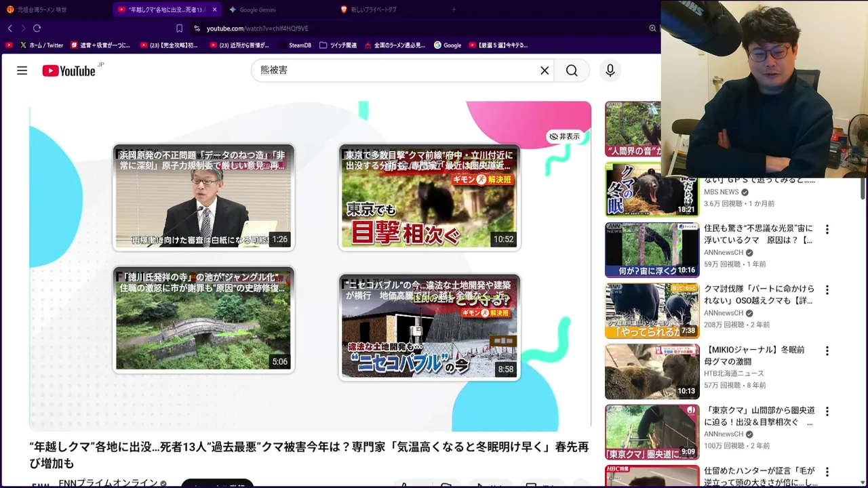868x488 pixels.
Task: Open menu for MIKIOジャーナル video
Action: 827,351
